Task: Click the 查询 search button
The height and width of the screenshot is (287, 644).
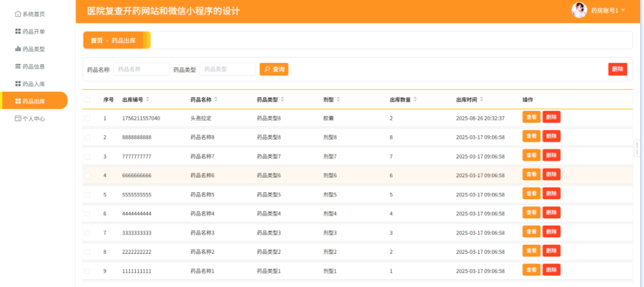Action: pyautogui.click(x=274, y=69)
